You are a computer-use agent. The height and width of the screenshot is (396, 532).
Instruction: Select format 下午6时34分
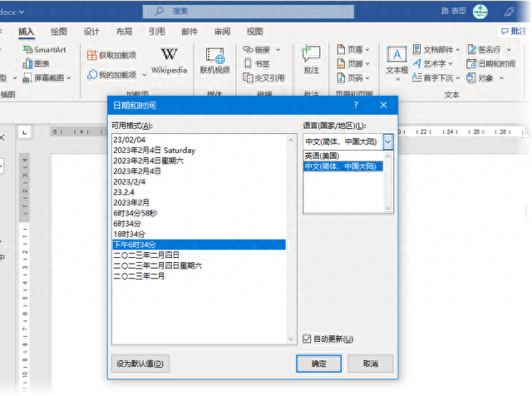tap(199, 245)
